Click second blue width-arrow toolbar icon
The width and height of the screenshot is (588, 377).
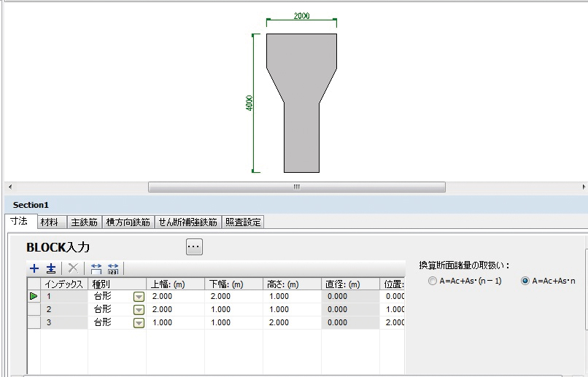click(x=113, y=268)
